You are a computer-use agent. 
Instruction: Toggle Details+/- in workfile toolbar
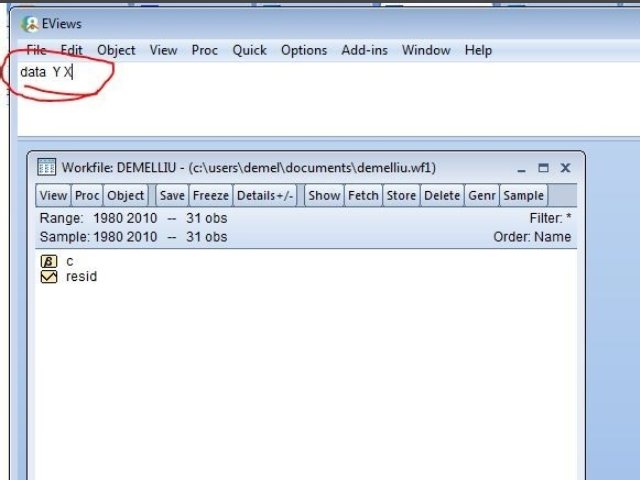265,196
